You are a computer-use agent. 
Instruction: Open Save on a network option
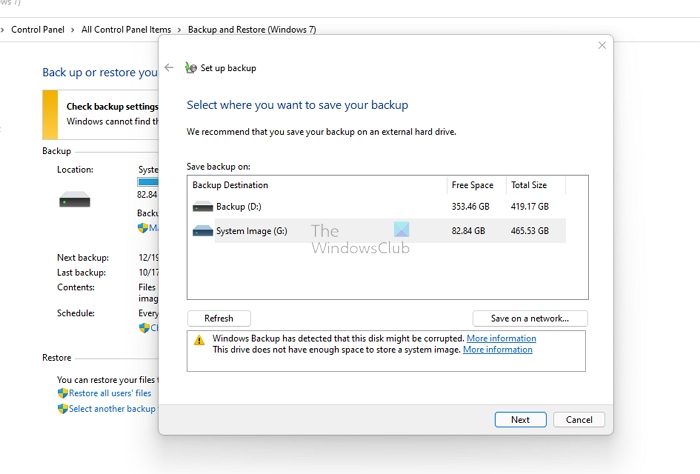530,318
